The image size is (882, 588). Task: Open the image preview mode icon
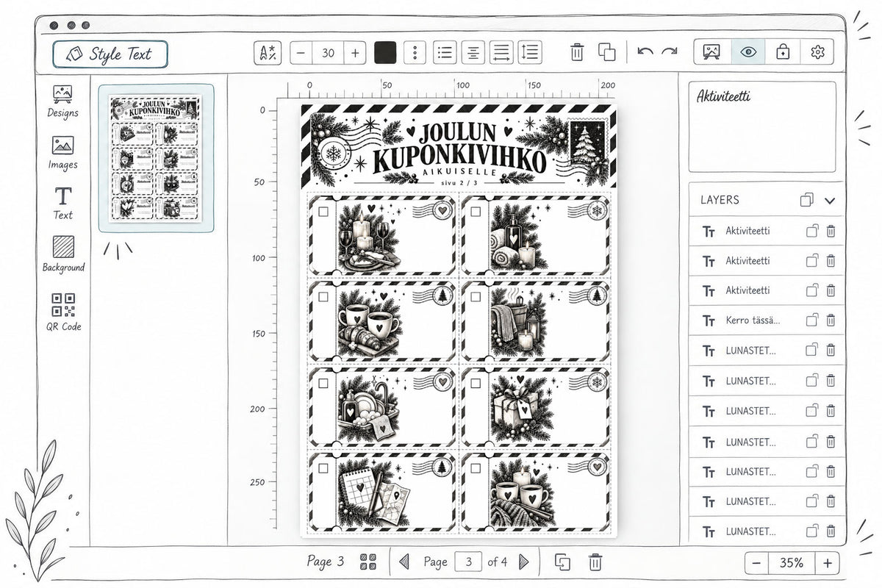(711, 52)
